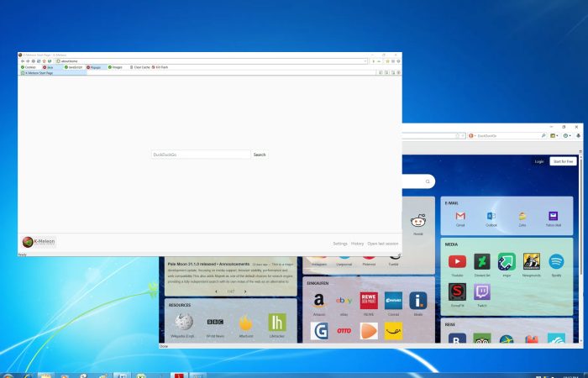588x378 pixels.
Task: Open History link on K-Meleon start page
Action: [357, 244]
